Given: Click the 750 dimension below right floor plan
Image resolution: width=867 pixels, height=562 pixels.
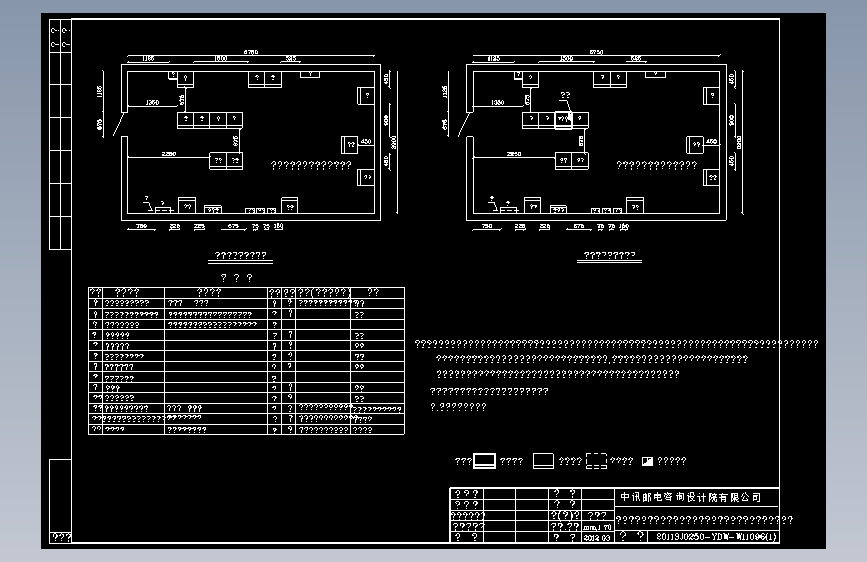Looking at the screenshot, I should [487, 226].
